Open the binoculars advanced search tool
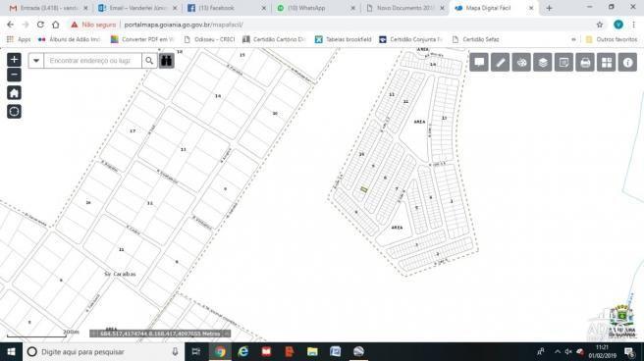644x361 pixels. (x=166, y=61)
